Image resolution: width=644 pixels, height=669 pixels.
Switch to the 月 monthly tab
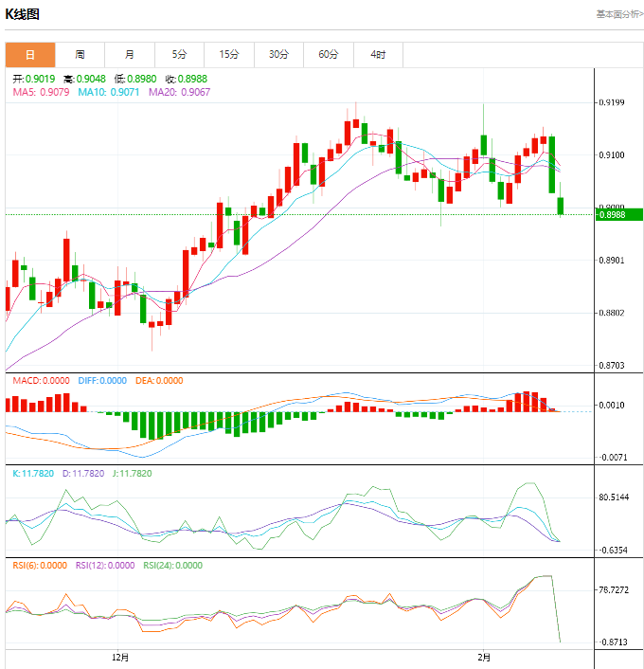(130, 55)
